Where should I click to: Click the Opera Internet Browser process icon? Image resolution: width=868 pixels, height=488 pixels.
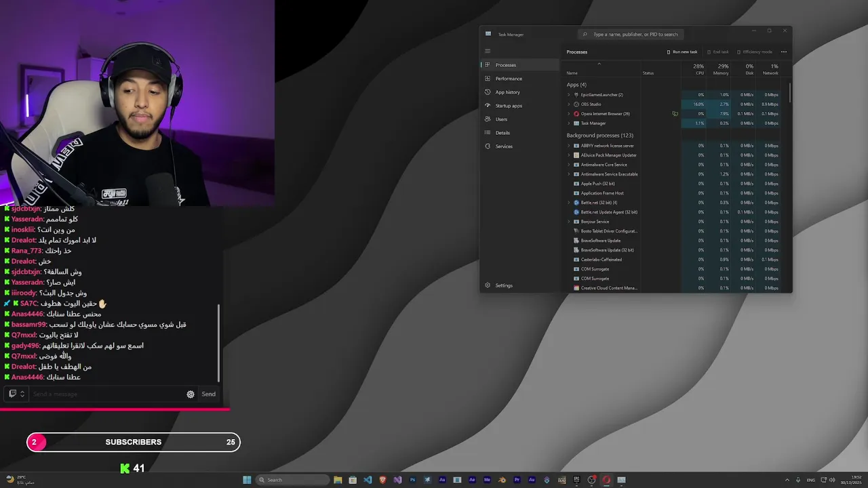pyautogui.click(x=576, y=114)
